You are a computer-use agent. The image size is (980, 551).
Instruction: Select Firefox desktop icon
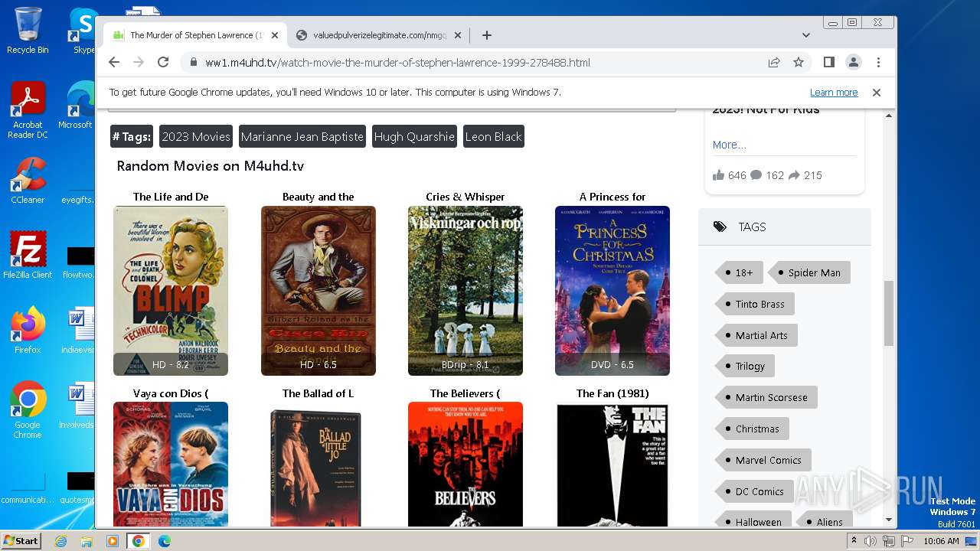(x=28, y=331)
